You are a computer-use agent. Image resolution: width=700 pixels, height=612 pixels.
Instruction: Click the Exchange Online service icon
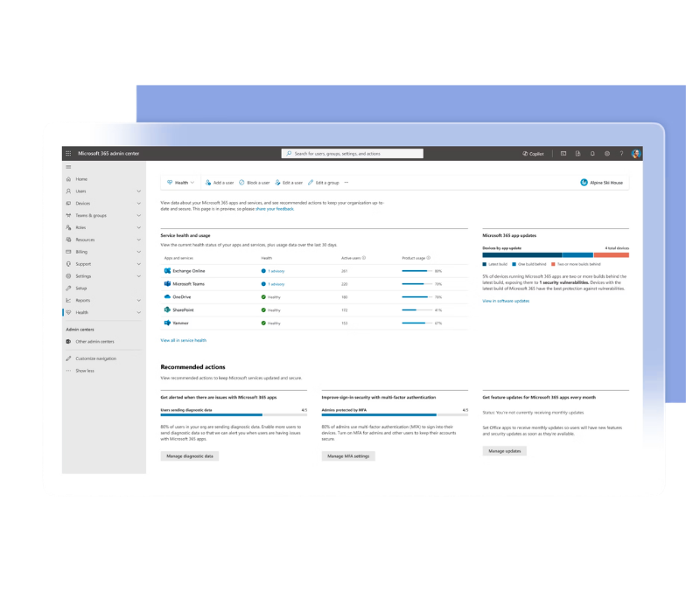tap(166, 271)
